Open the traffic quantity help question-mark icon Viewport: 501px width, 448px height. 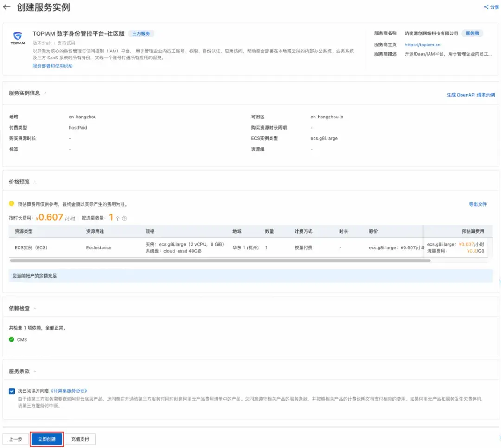click(x=125, y=218)
